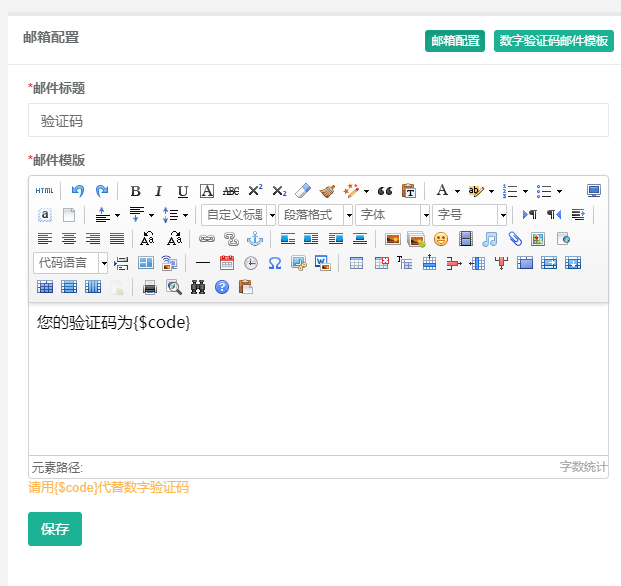Undo the last edit
The image size is (621, 586).
coord(78,191)
